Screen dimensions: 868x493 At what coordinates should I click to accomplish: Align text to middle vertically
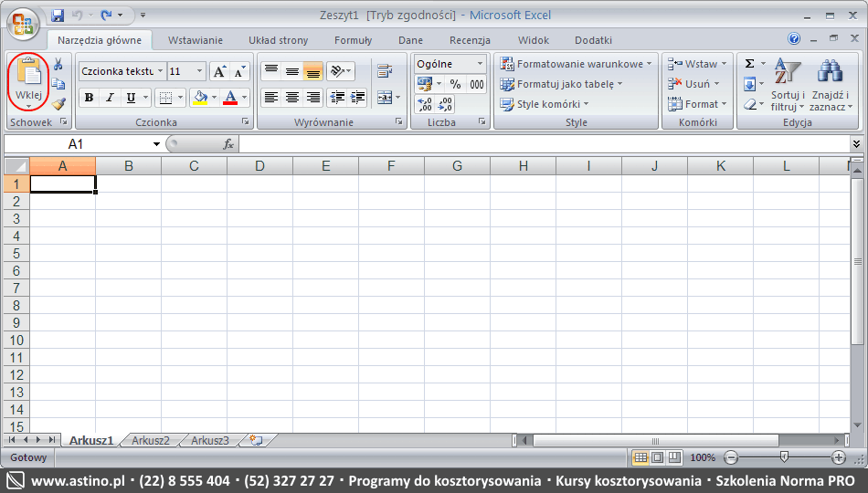[x=291, y=71]
